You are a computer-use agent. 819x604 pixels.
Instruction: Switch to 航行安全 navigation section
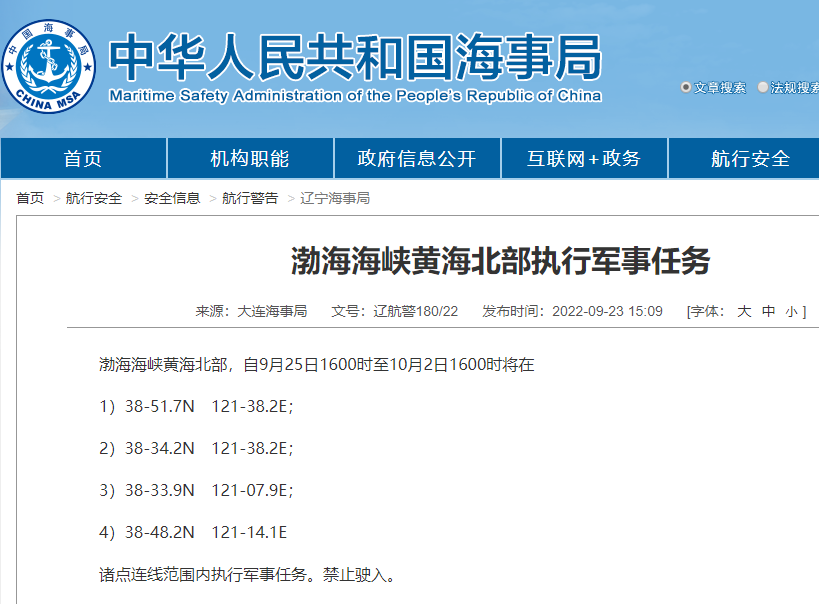pyautogui.click(x=750, y=159)
